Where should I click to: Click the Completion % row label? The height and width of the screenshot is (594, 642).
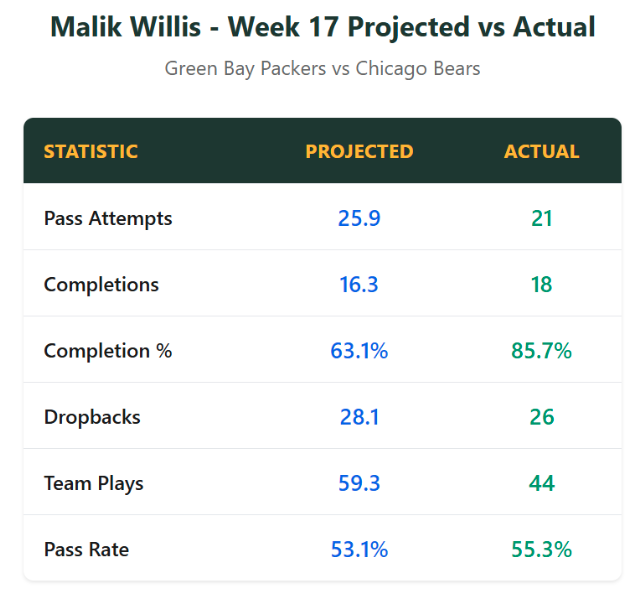108,351
